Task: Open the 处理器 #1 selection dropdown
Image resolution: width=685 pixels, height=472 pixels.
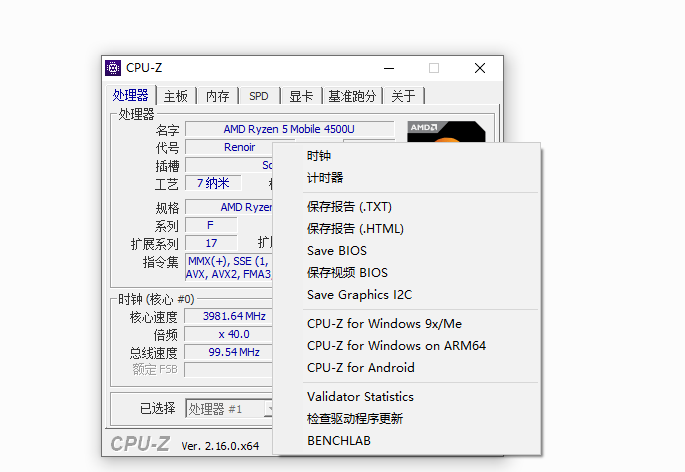Action: point(229,409)
